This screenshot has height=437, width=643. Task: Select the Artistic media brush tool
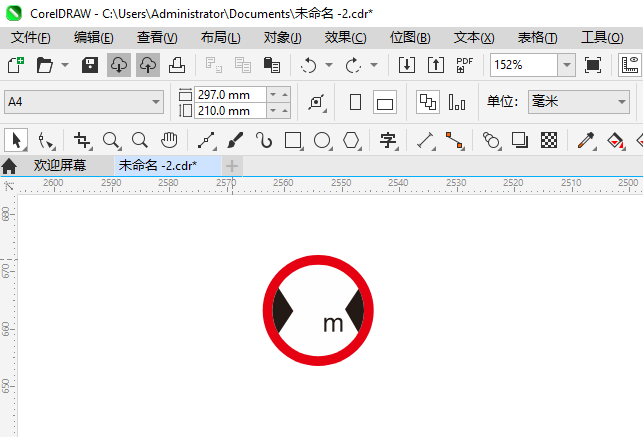click(235, 140)
